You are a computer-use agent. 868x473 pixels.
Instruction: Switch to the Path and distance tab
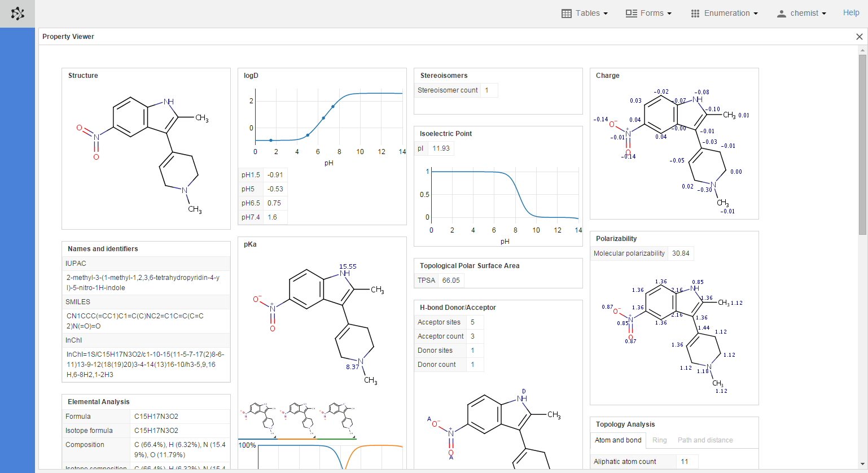tap(705, 440)
